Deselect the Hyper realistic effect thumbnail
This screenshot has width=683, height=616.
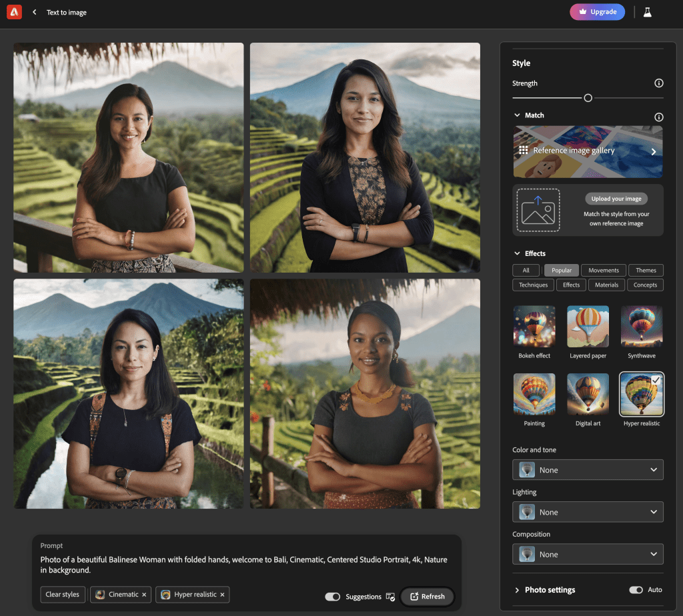[641, 394]
